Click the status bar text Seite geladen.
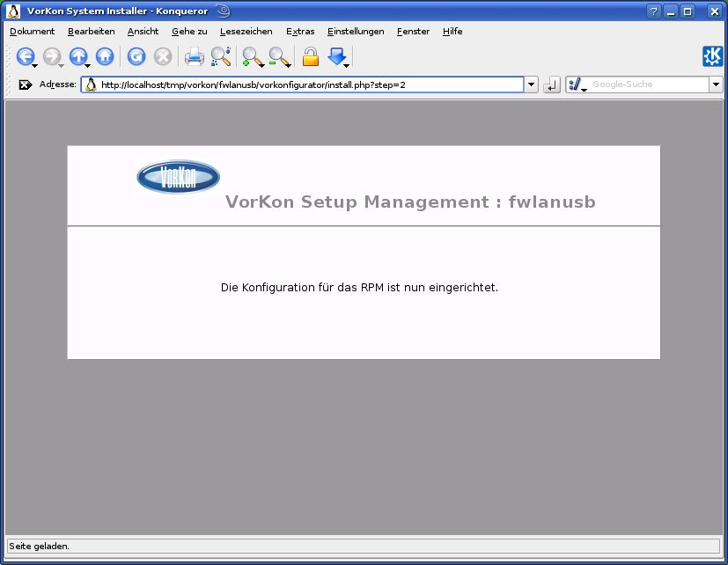Screen dimensions: 728x565 click(x=39, y=546)
